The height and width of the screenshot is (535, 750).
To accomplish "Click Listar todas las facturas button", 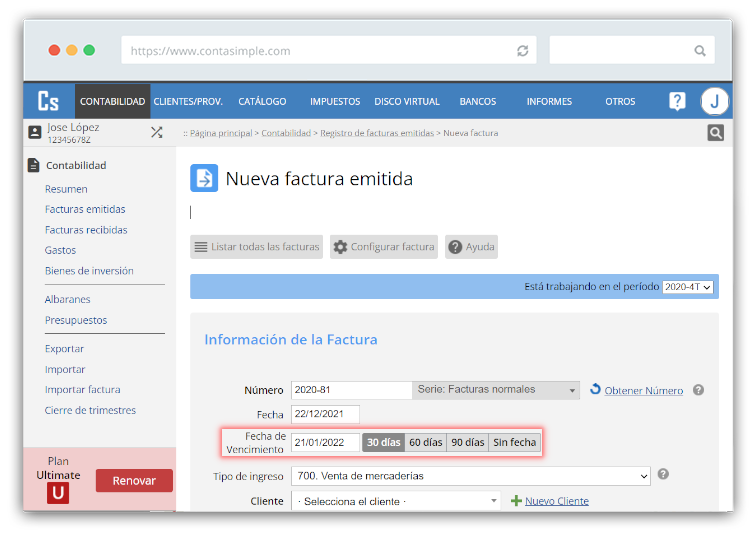I will coord(256,247).
